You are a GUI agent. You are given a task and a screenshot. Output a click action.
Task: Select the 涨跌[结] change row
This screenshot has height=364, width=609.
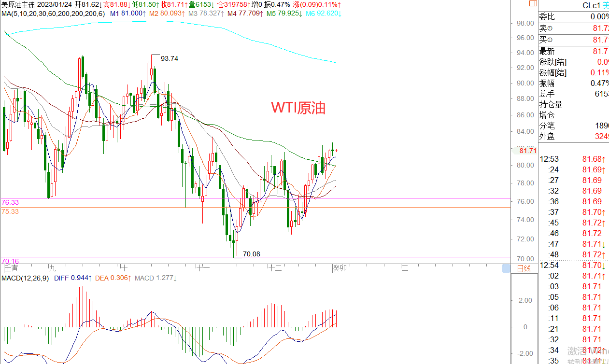[x=574, y=62]
